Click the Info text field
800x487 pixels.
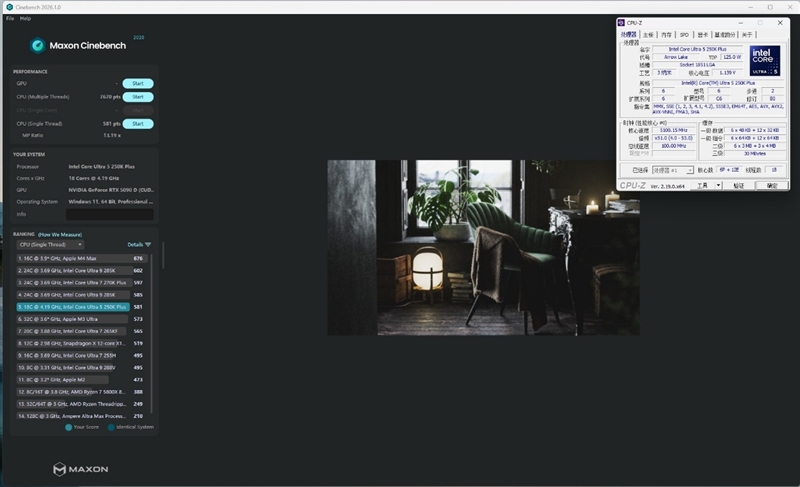109,214
